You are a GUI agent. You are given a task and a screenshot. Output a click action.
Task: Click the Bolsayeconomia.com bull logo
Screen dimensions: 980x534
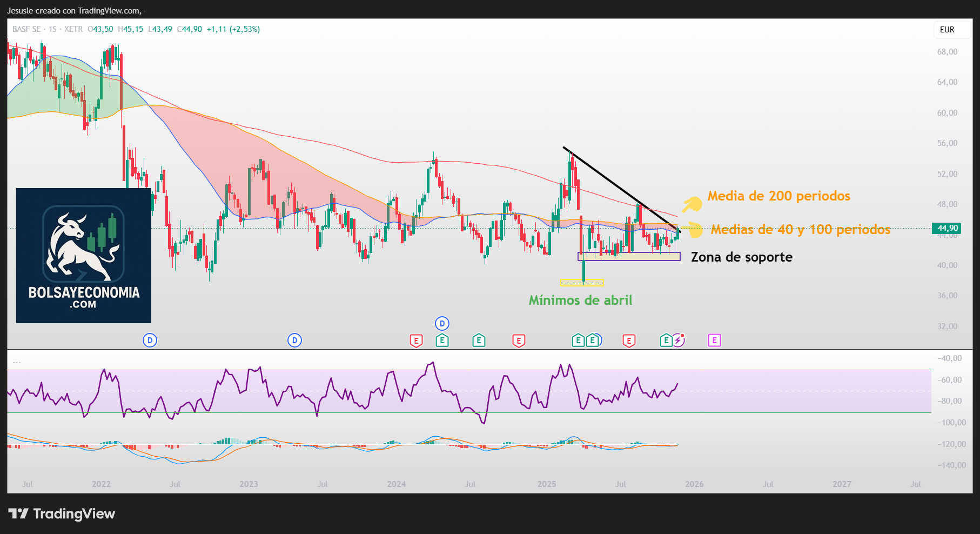point(84,255)
